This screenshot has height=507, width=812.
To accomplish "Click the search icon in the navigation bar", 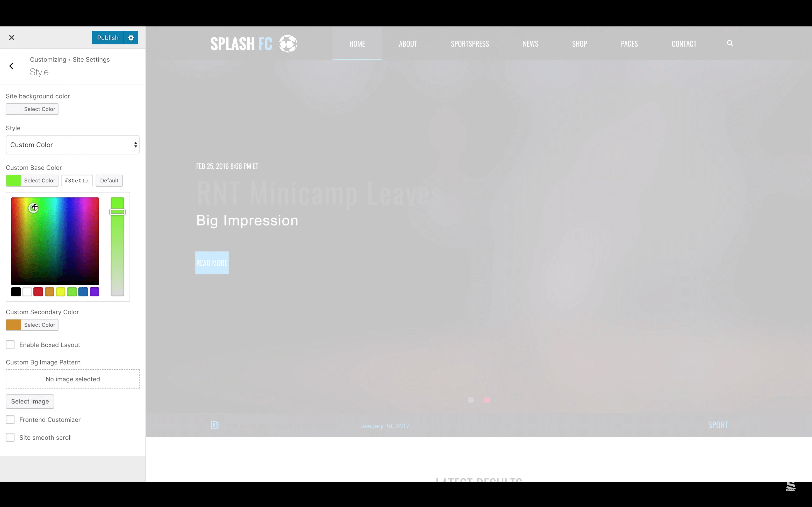I will 730,43.
